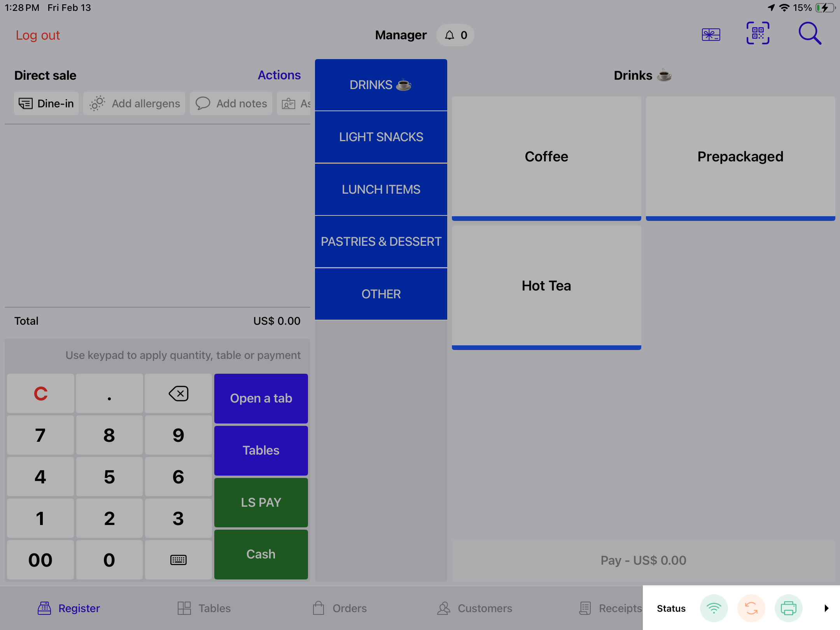The width and height of the screenshot is (840, 630).
Task: Open the QR code scanner
Action: point(758,34)
